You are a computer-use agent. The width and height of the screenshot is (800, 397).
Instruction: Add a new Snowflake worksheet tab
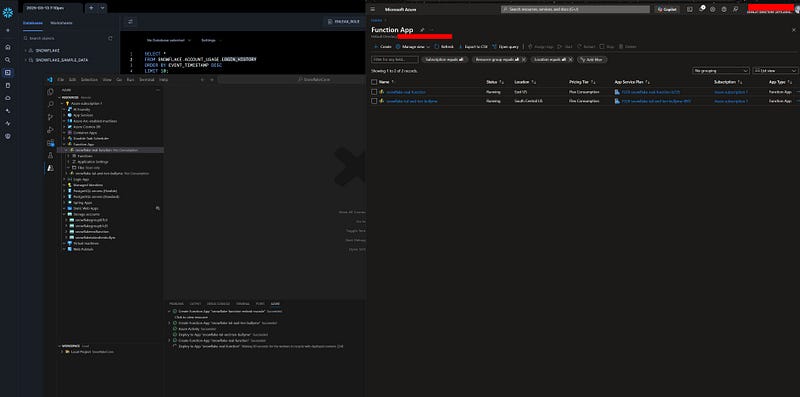tap(91, 8)
